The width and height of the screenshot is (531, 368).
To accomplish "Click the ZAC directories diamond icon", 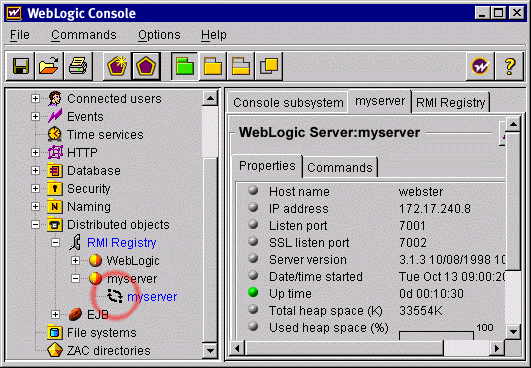I will [55, 350].
